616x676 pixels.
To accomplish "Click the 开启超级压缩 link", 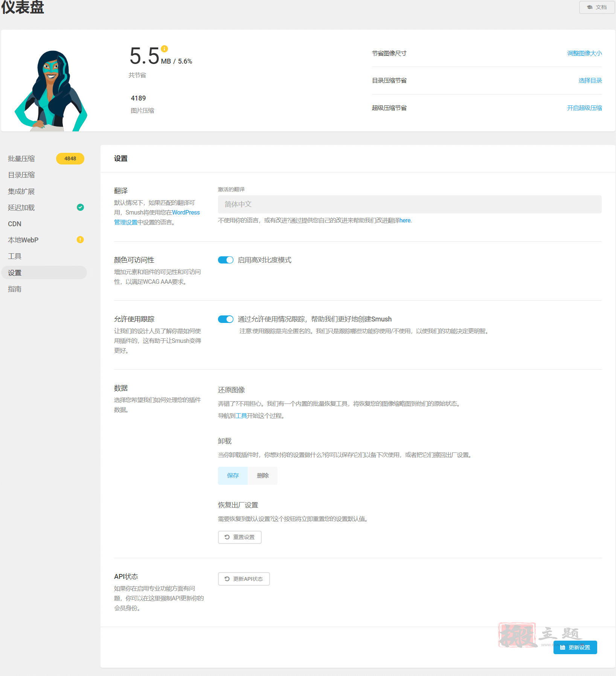I will (584, 108).
